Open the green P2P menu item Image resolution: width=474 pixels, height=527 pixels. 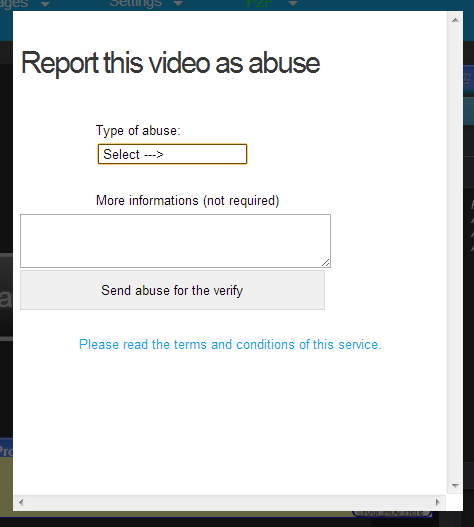pyautogui.click(x=259, y=3)
